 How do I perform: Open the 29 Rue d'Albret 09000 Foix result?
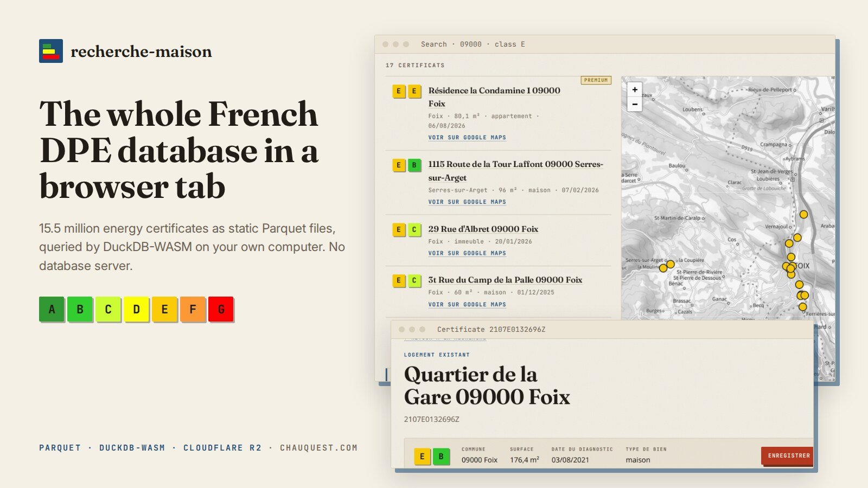(483, 229)
